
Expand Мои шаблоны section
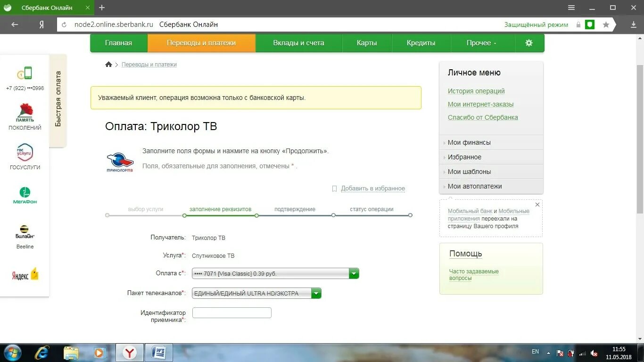[491, 172]
